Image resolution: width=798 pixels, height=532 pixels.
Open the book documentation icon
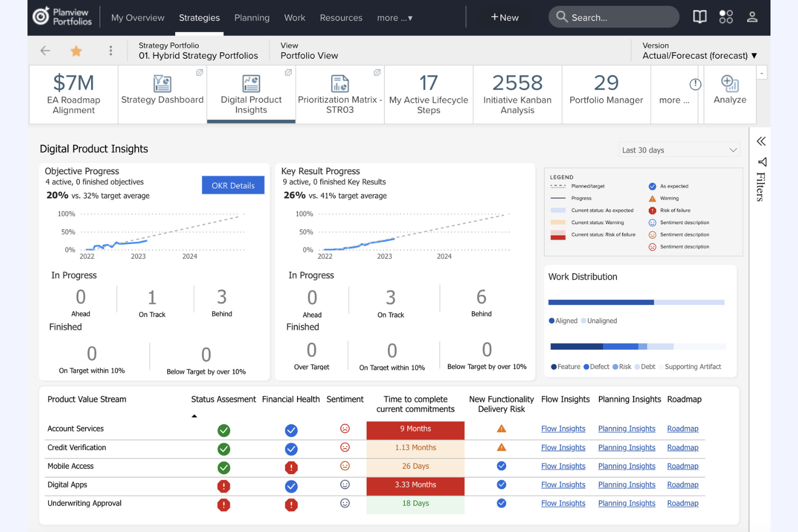(x=699, y=17)
